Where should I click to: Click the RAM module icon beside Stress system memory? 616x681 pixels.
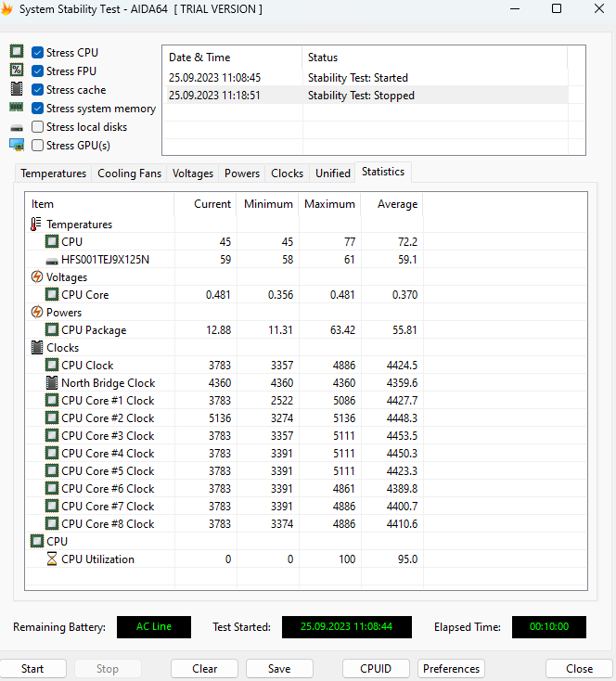pos(17,107)
